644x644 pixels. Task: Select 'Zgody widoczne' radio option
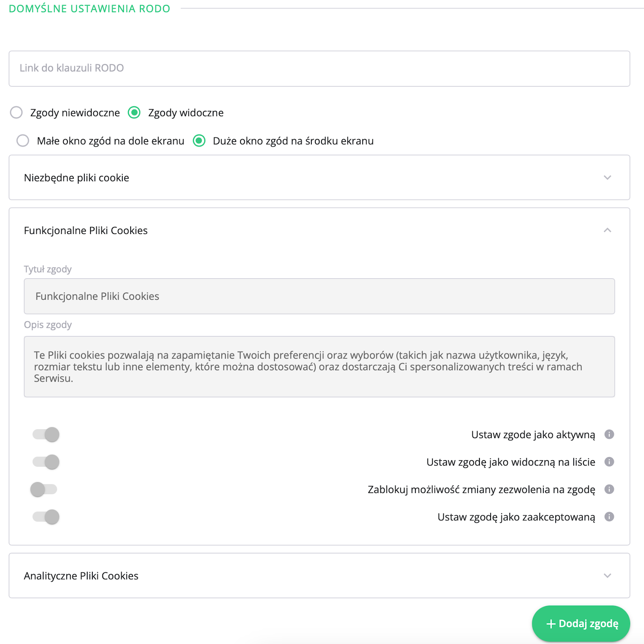[134, 112]
